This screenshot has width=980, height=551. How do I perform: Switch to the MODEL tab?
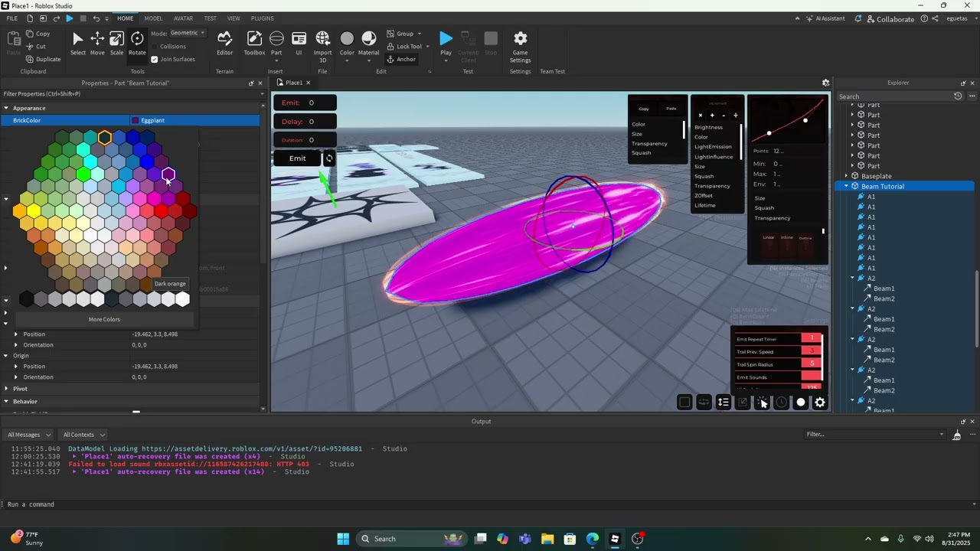point(153,18)
